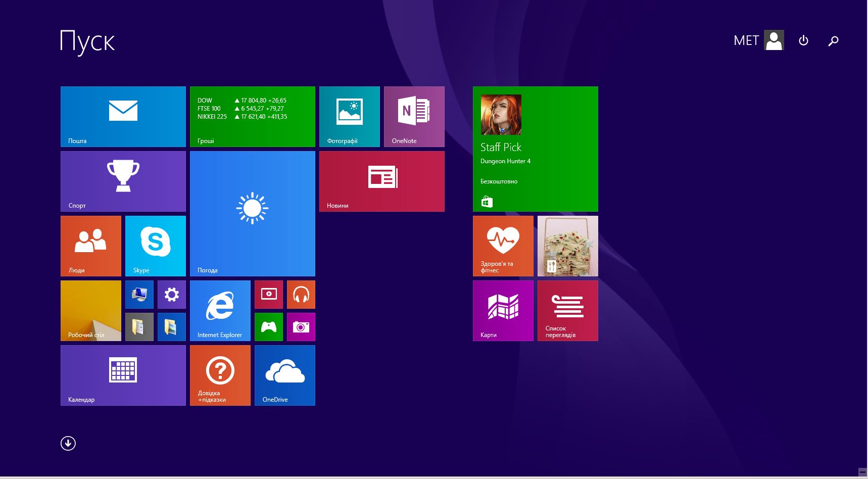Viewport: 868px width, 479px height.
Task: Open the Люди people tile
Action: (91, 246)
